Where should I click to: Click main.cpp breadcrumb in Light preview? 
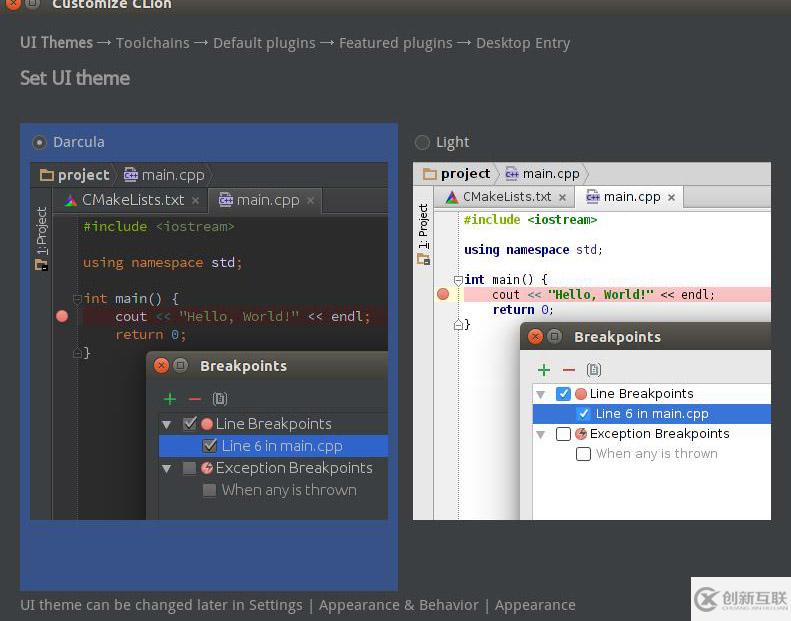[x=542, y=174]
